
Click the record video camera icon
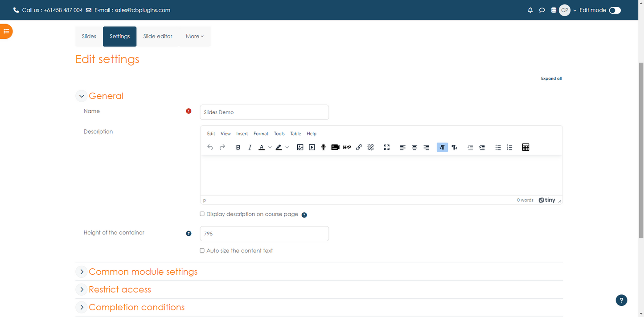[335, 148]
